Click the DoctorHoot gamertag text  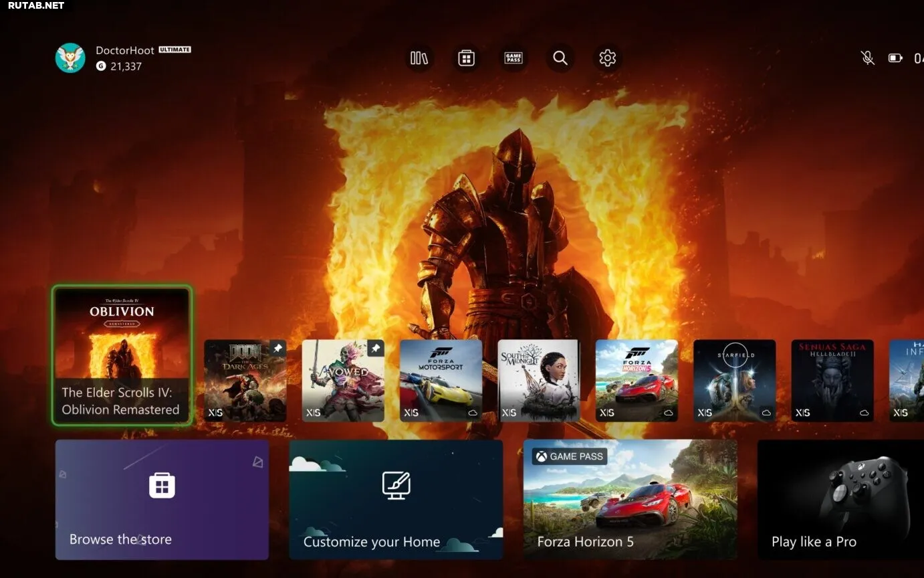[125, 50]
